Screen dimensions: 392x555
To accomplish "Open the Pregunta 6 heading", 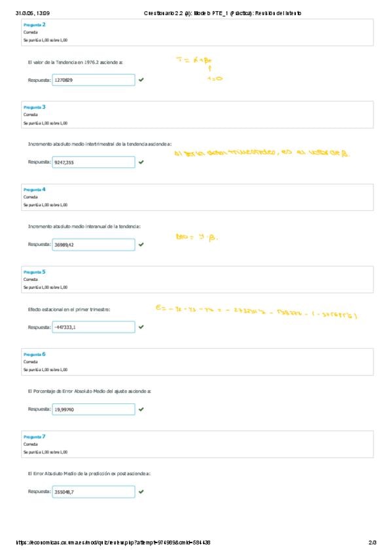I will click(x=34, y=354).
